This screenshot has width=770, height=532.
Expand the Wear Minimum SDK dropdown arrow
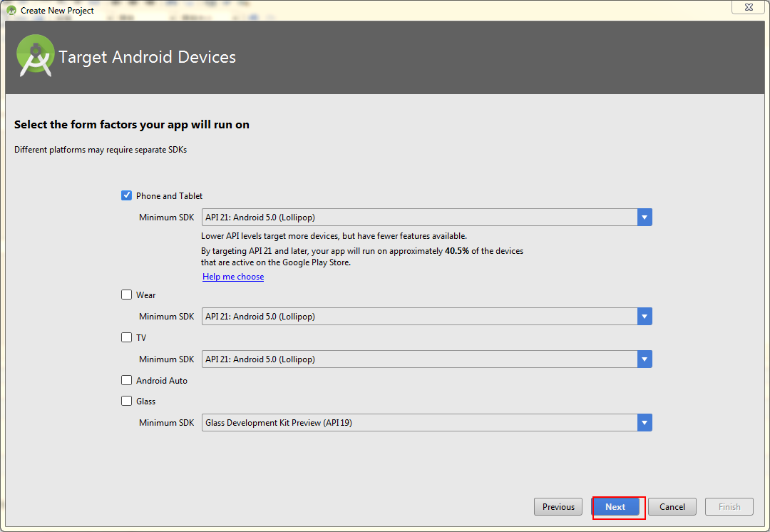pos(645,317)
